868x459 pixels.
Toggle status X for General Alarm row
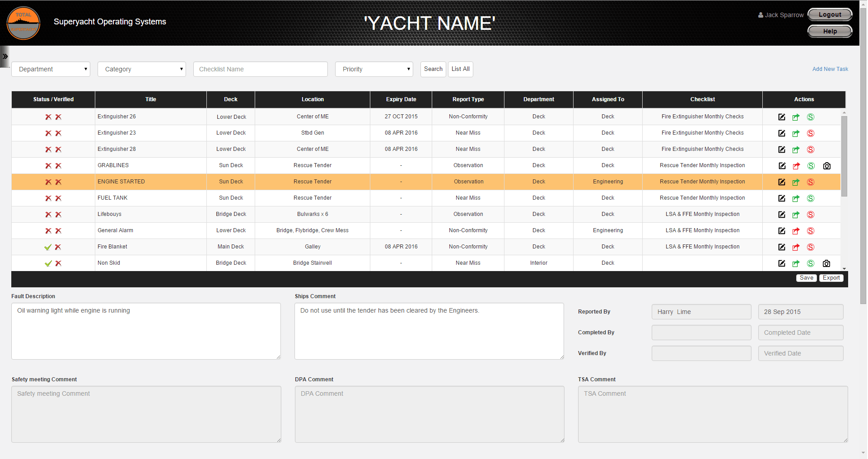(x=48, y=231)
